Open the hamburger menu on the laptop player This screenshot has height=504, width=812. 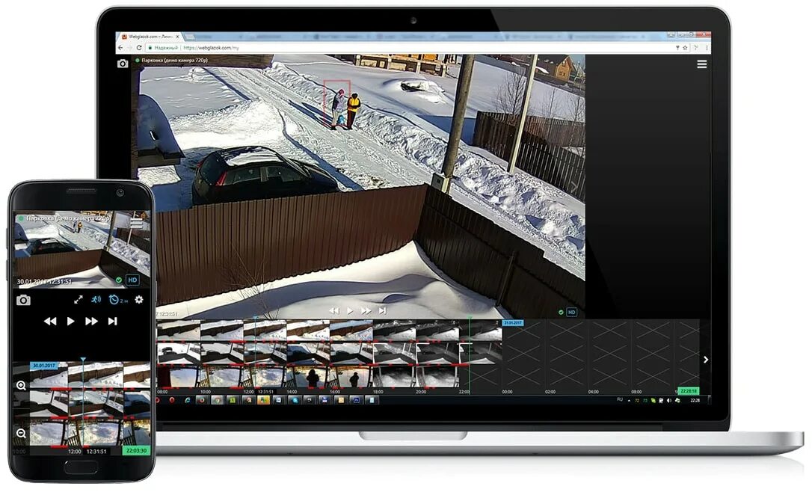(x=701, y=64)
